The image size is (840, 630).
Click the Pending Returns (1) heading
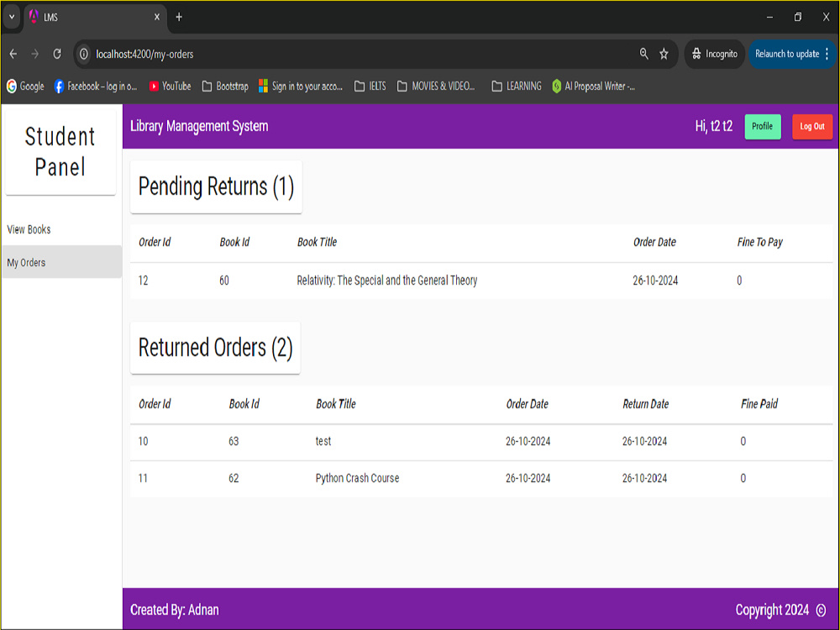pos(216,186)
